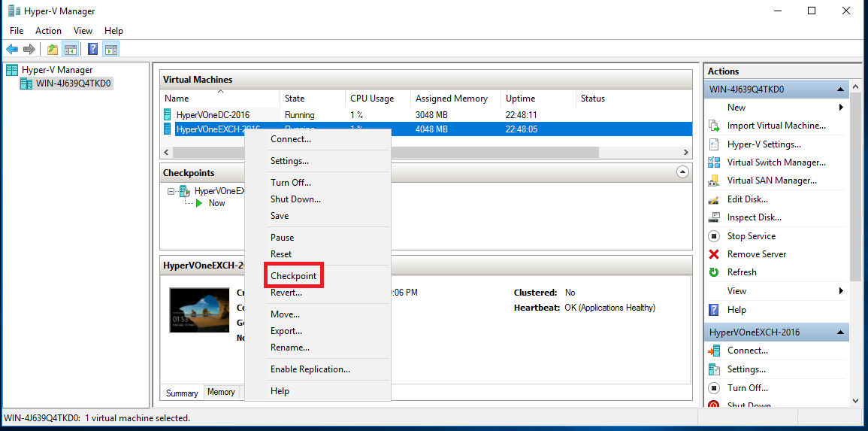Click the Virtual Machines horizontal scrollbar
The width and height of the screenshot is (868, 431).
386,153
